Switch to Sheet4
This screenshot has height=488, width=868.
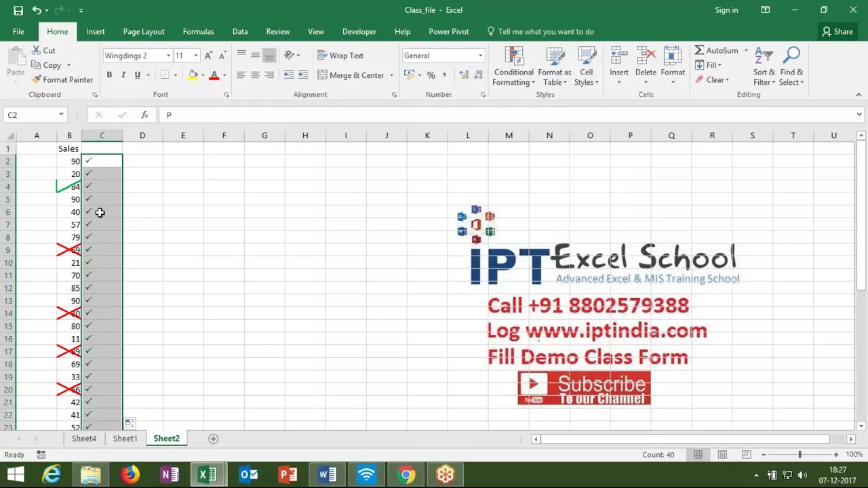[84, 439]
